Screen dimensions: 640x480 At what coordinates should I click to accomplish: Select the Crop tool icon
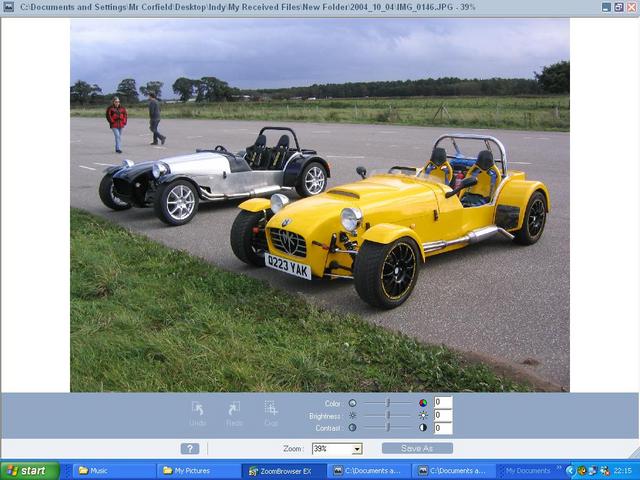[271, 408]
